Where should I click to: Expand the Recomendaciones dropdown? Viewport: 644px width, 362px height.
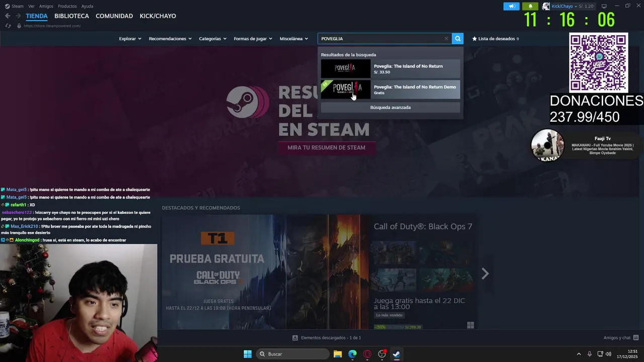click(x=170, y=39)
